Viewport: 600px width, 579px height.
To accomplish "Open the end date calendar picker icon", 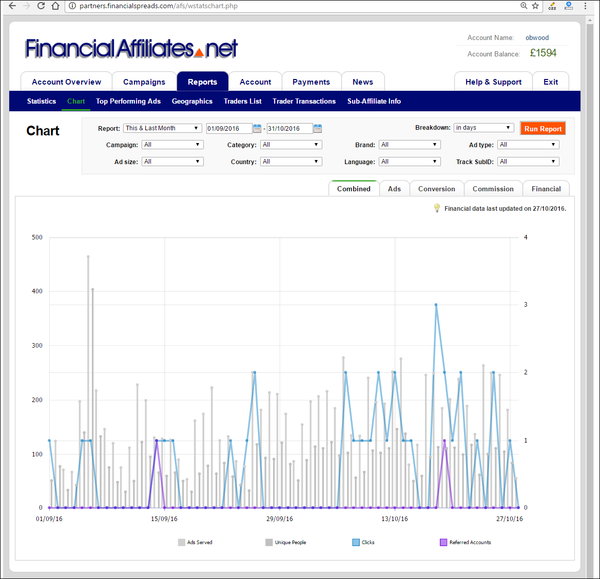I will 317,128.
